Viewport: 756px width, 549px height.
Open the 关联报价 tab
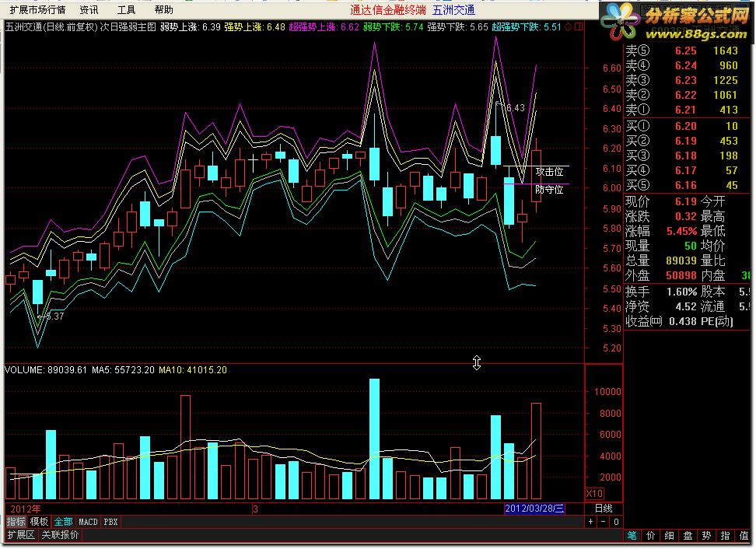click(60, 534)
